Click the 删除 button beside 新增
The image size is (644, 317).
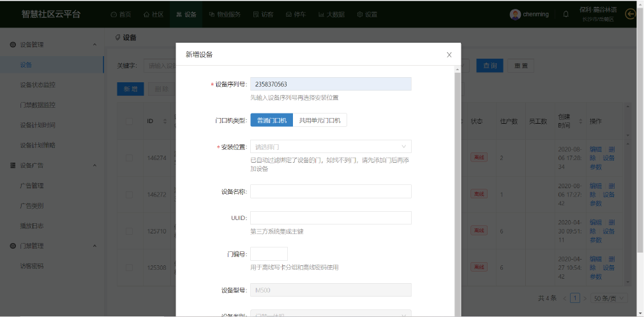pyautogui.click(x=161, y=89)
